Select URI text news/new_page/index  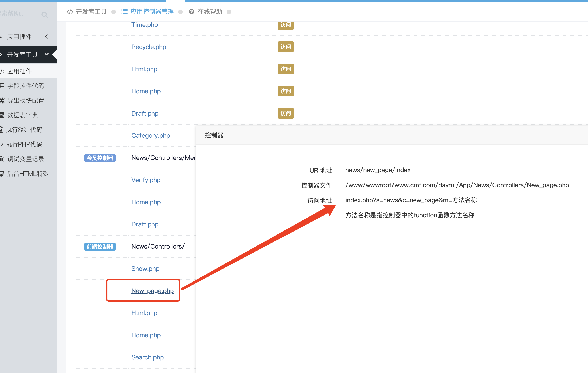pos(378,170)
